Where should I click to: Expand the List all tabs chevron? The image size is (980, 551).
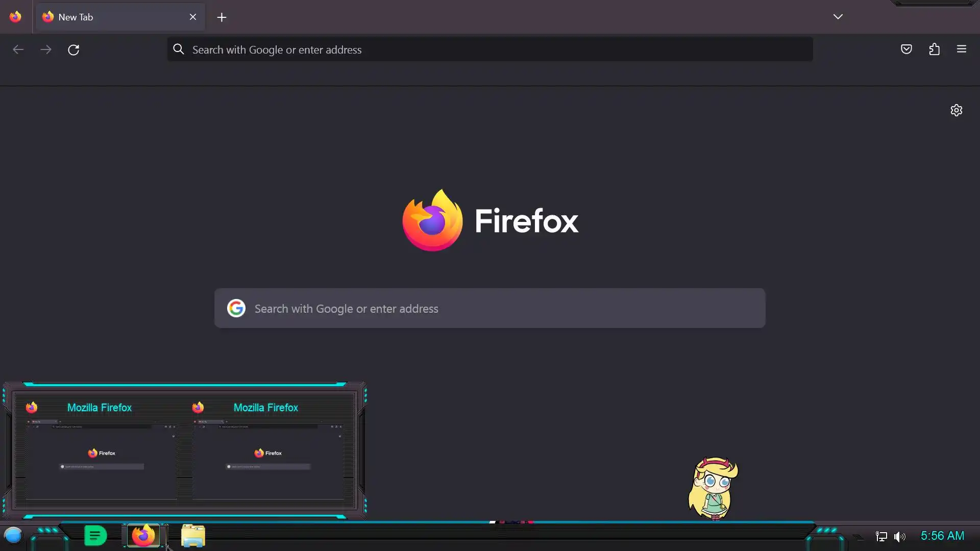point(838,17)
